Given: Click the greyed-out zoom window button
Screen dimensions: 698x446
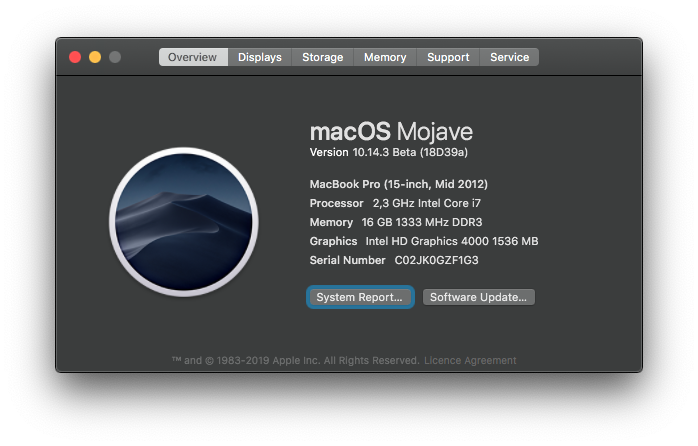Looking at the screenshot, I should (115, 57).
